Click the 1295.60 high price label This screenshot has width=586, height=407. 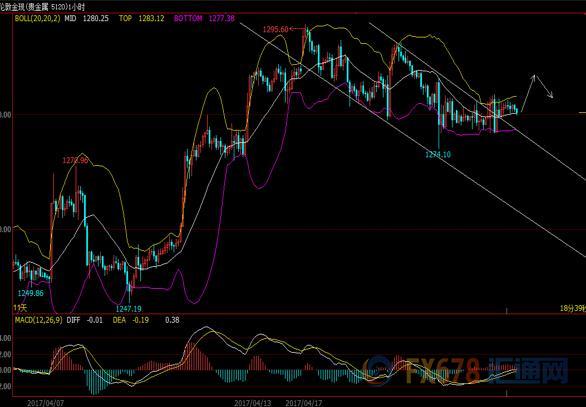275,29
